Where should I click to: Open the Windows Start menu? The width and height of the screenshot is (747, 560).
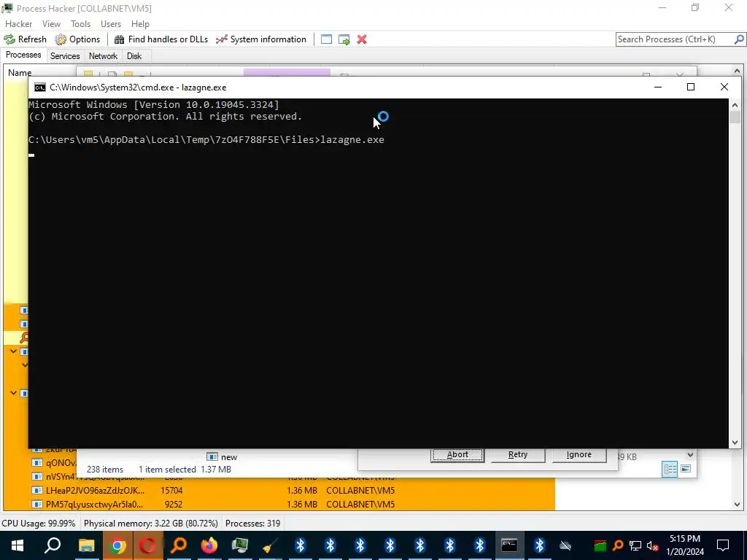18,545
